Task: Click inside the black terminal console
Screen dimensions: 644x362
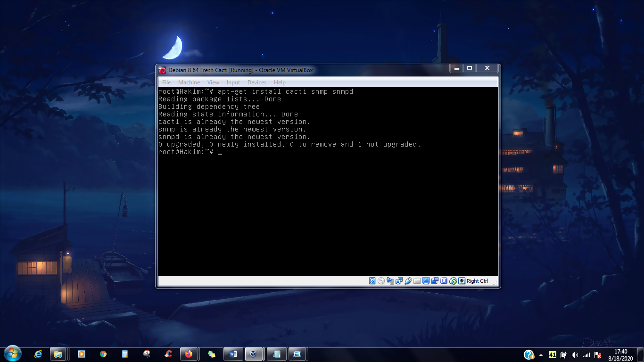Action: coord(328,181)
